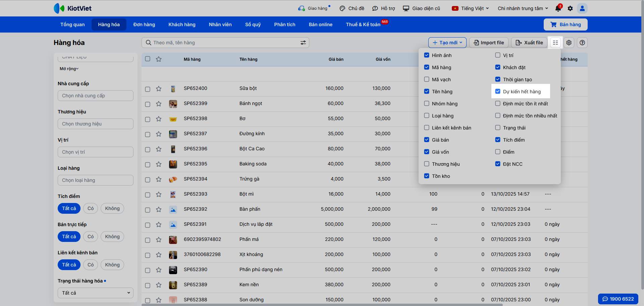Star product Sữa bột
The width and height of the screenshot is (644, 306).
[159, 89]
